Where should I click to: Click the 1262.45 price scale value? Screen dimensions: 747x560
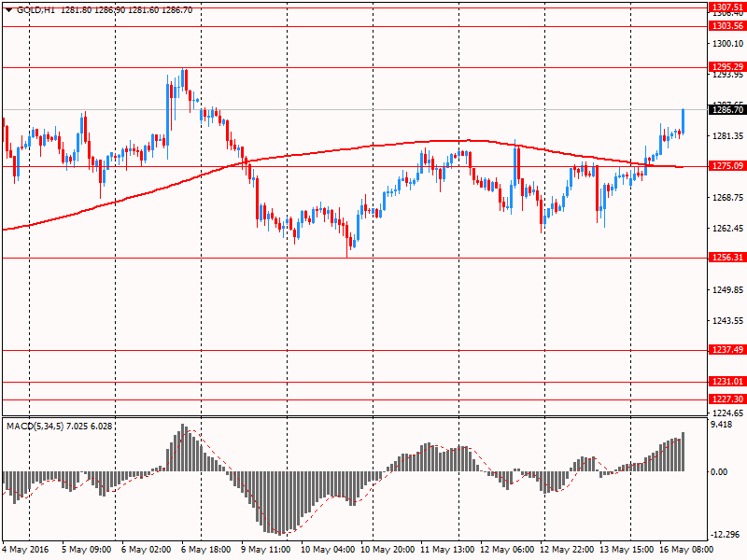coord(727,229)
